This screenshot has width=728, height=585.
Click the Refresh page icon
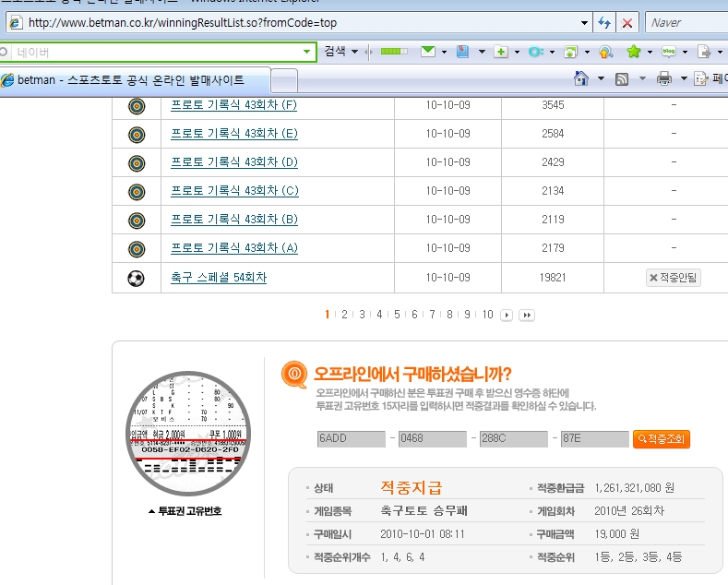tap(604, 22)
